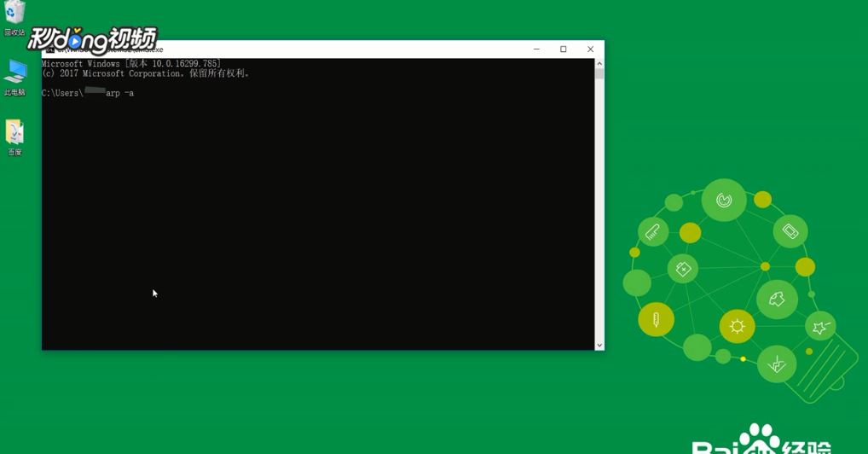This screenshot has height=454, width=868.
Task: Click the 'Microsoft Windows' version line
Action: click(x=131, y=64)
